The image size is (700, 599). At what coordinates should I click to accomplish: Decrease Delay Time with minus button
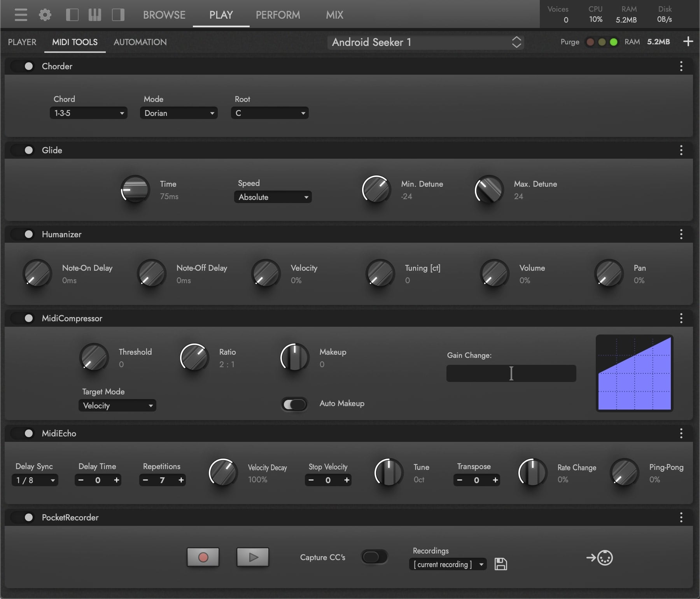81,480
